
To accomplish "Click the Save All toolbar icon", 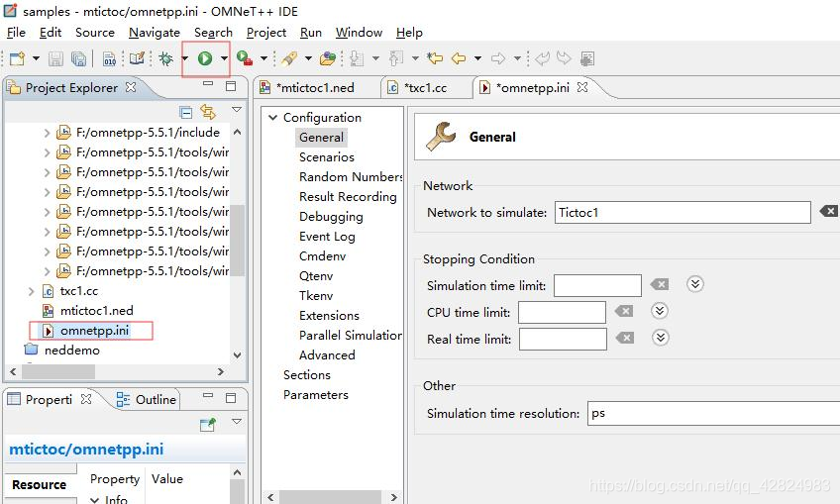I will [78, 58].
